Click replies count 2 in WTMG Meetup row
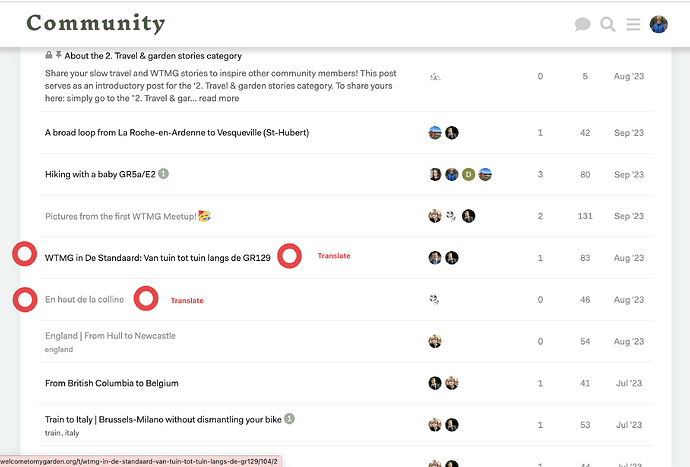The width and height of the screenshot is (690, 467). click(x=540, y=216)
